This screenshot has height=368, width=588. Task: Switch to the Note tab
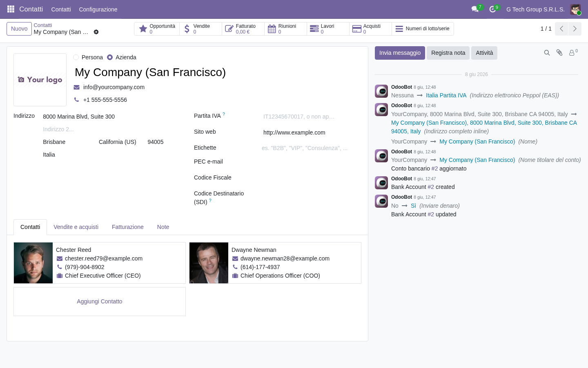pyautogui.click(x=163, y=227)
